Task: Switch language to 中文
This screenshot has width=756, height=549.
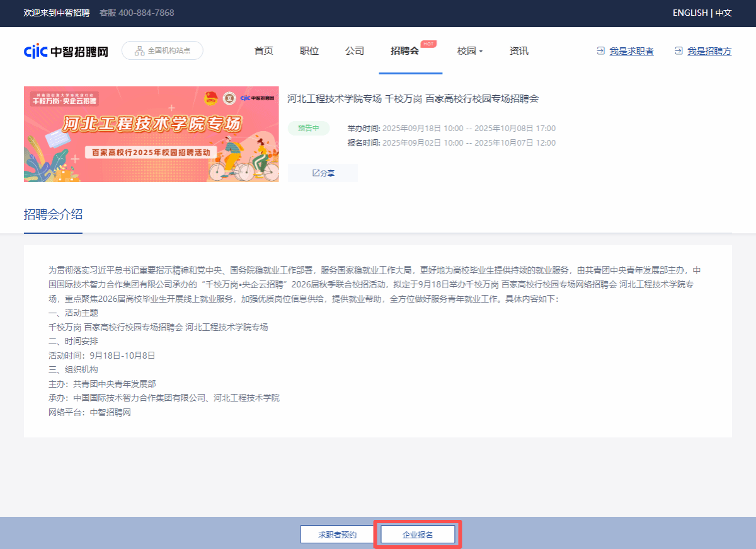Action: [x=723, y=13]
